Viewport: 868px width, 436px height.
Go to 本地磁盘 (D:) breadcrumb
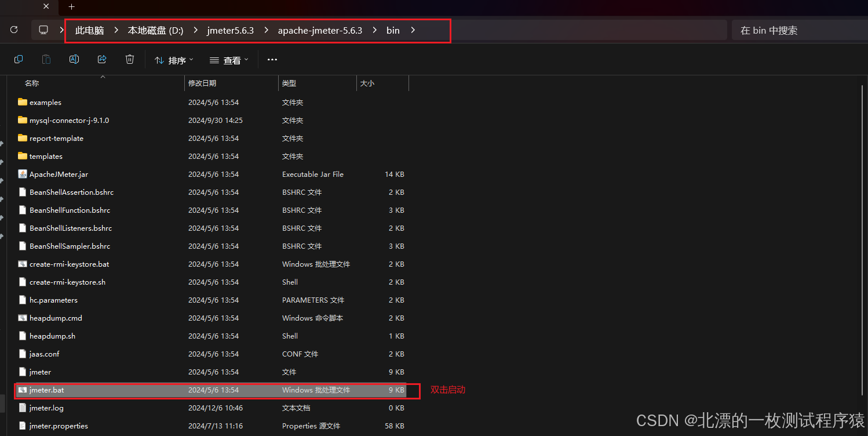155,30
